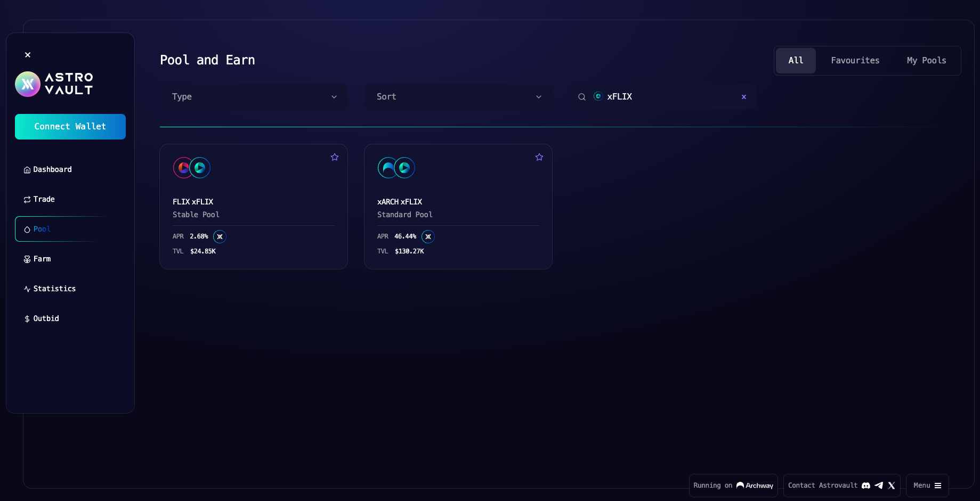This screenshot has height=501, width=980.
Task: Click the xFLIX token icon on the Standard Pool card
Action: coord(405,168)
